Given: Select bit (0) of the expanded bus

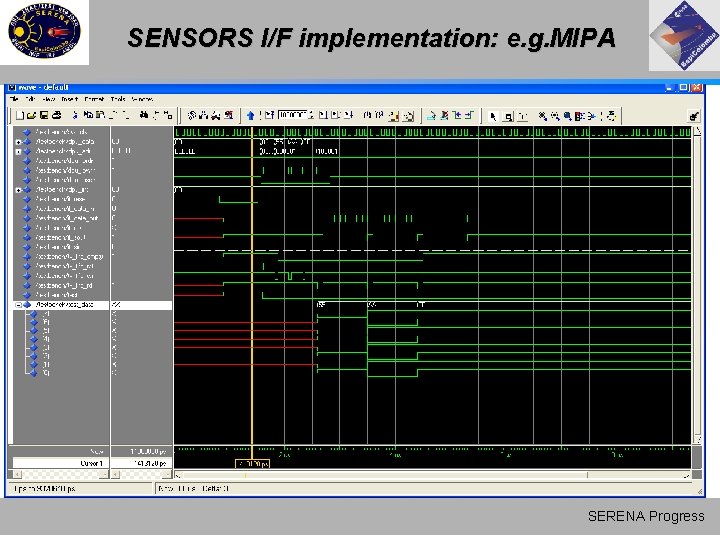Looking at the screenshot, I should pyautogui.click(x=46, y=373).
